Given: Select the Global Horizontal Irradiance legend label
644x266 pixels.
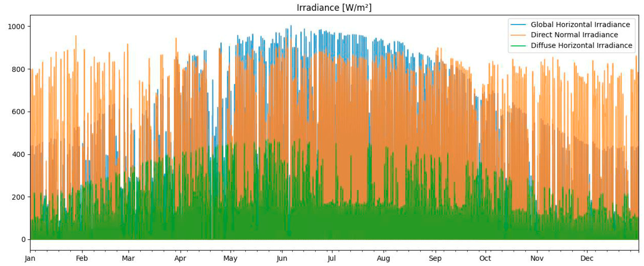Looking at the screenshot, I should 580,25.
